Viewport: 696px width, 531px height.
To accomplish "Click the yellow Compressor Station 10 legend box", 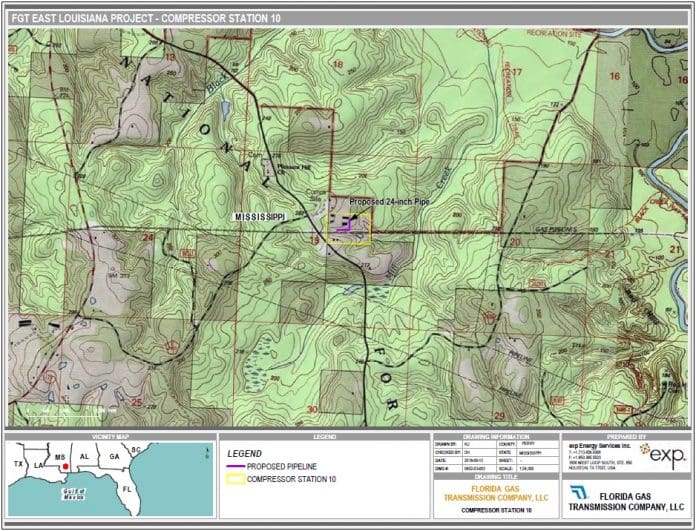I will coord(236,479).
